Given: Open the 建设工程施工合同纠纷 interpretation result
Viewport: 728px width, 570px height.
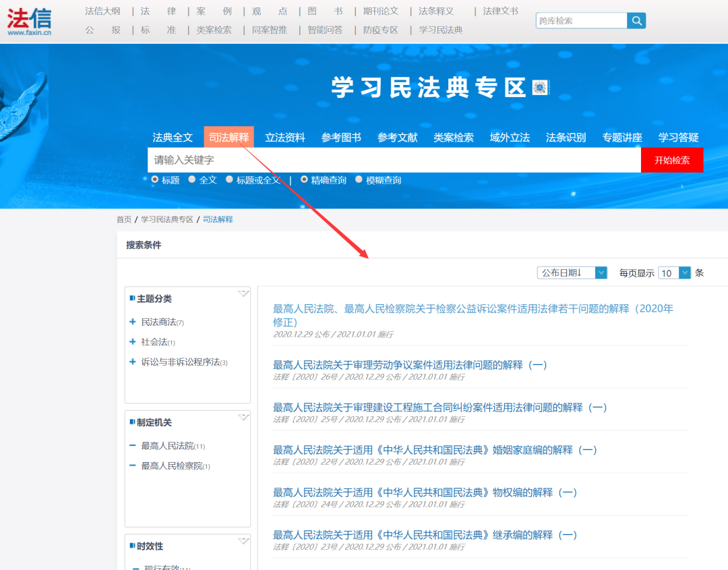Looking at the screenshot, I should 439,407.
